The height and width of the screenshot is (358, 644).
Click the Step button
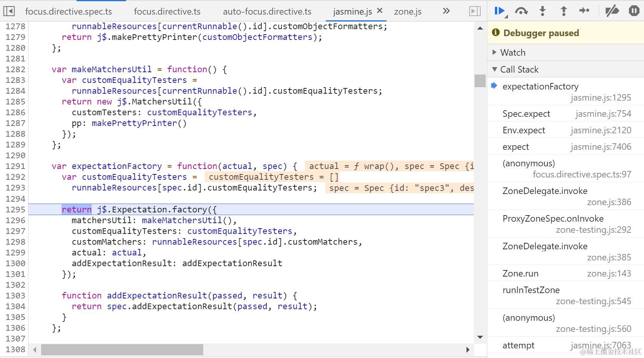point(584,10)
